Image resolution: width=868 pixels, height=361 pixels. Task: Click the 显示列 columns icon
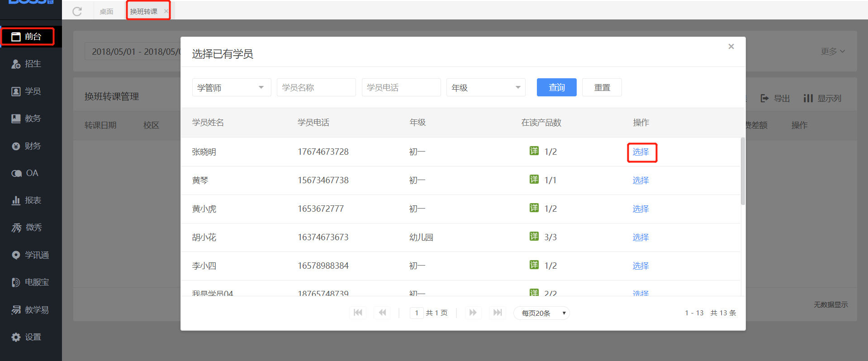pos(808,98)
